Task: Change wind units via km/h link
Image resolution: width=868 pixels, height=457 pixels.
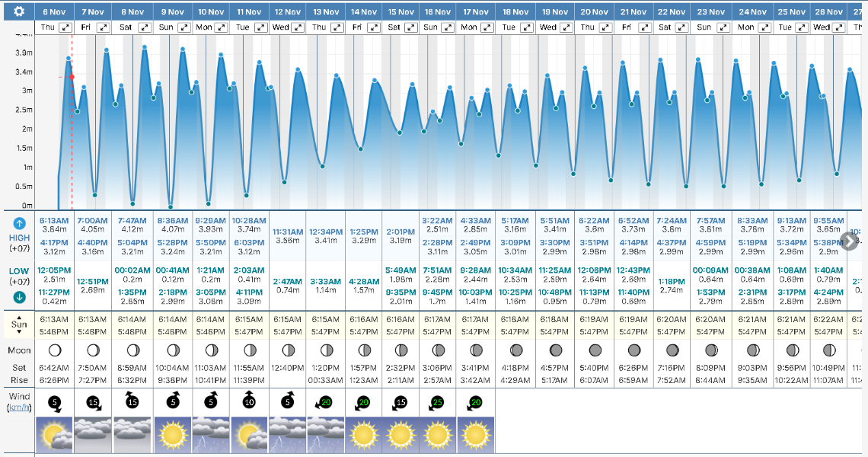Action: (19, 407)
